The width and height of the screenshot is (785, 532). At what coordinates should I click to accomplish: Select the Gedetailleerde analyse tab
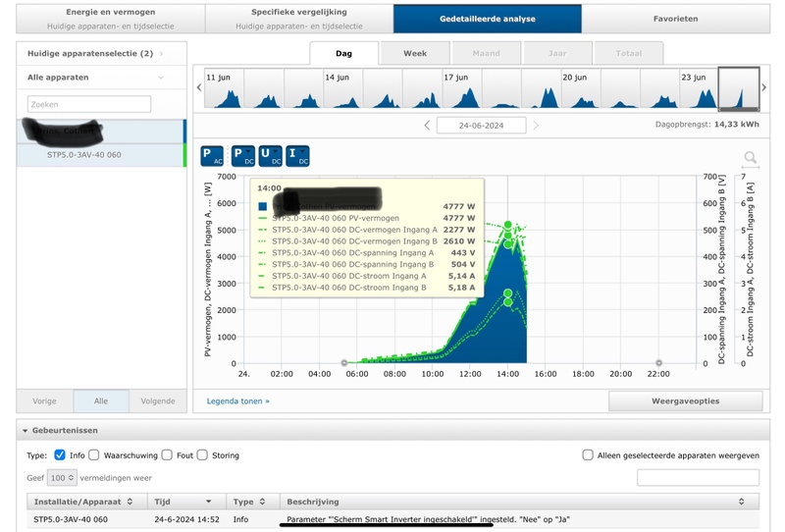click(488, 19)
